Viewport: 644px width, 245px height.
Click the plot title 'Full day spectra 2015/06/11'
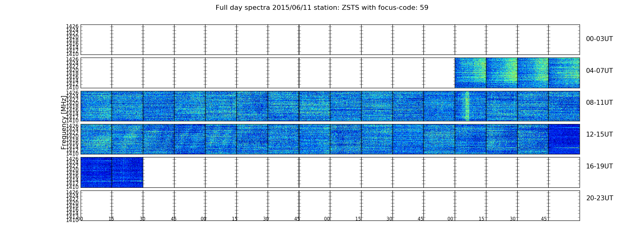pyautogui.click(x=322, y=8)
